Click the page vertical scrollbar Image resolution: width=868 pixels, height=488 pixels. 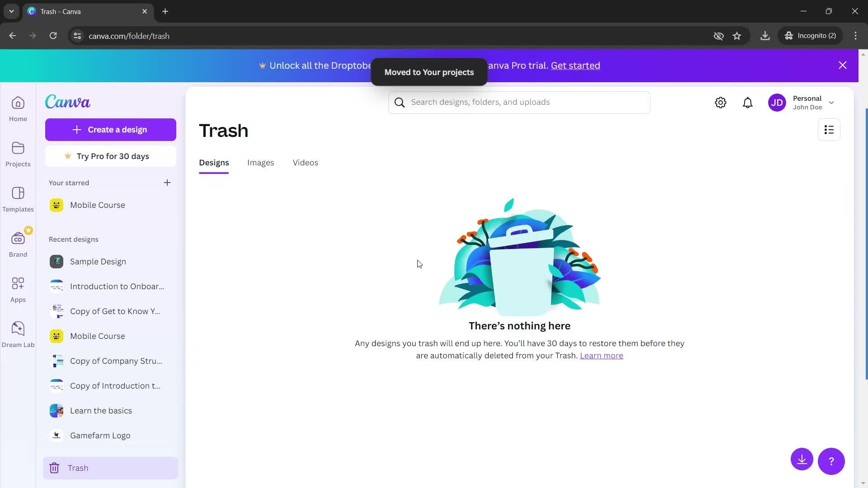(863, 244)
